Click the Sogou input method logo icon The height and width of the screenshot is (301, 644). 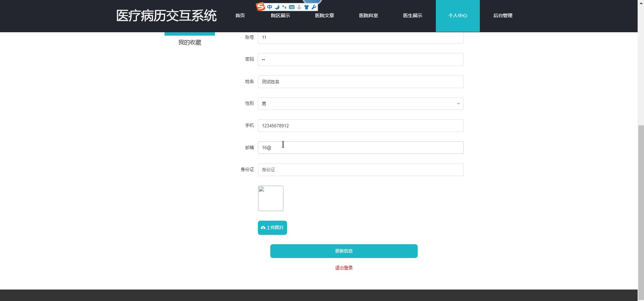(x=261, y=7)
